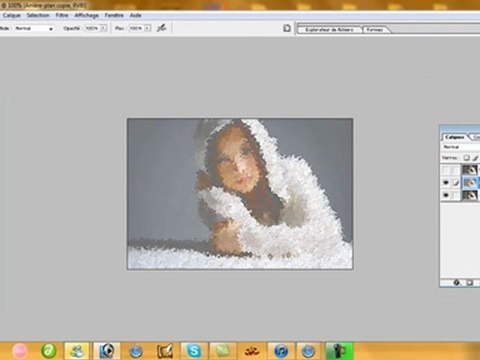
Task: Click the Opacité value field
Action: [92, 29]
